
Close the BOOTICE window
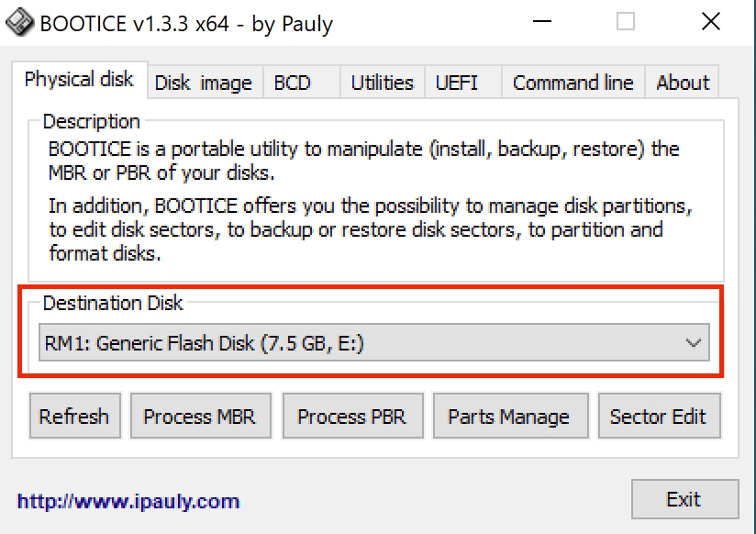tap(711, 22)
